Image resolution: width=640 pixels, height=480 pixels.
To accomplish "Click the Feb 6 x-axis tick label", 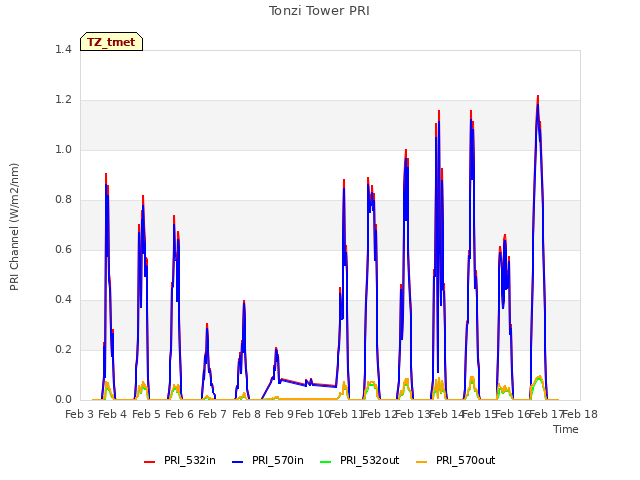I will [x=179, y=415].
